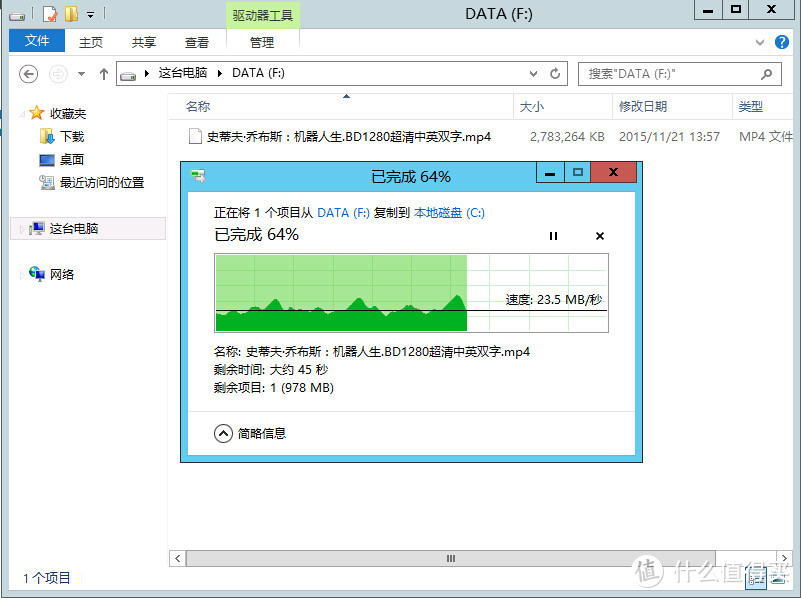Click the Back navigation arrow
The width and height of the screenshot is (801, 598).
tap(28, 74)
